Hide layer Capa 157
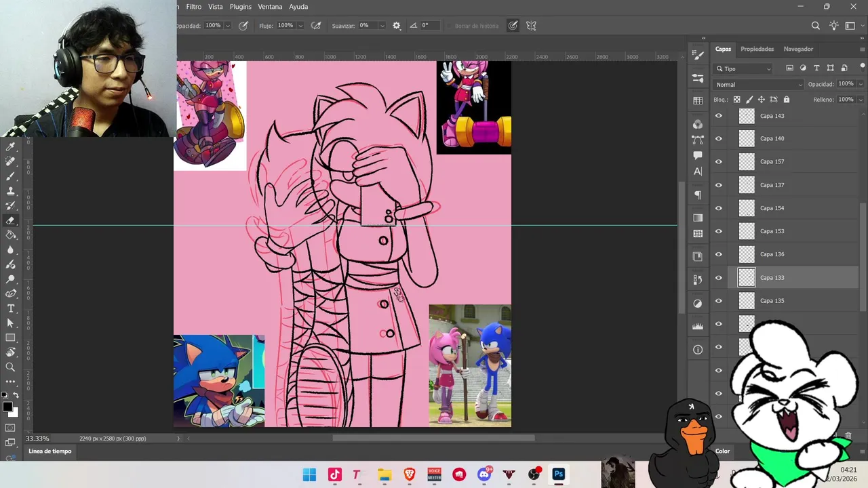Image resolution: width=868 pixels, height=488 pixels. (719, 162)
